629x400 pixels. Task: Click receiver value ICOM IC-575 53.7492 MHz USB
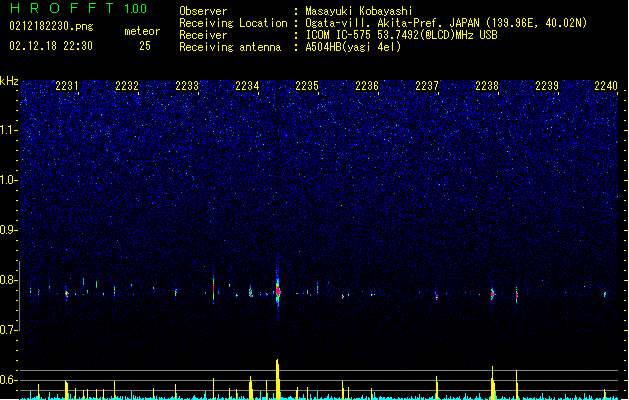click(x=402, y=35)
